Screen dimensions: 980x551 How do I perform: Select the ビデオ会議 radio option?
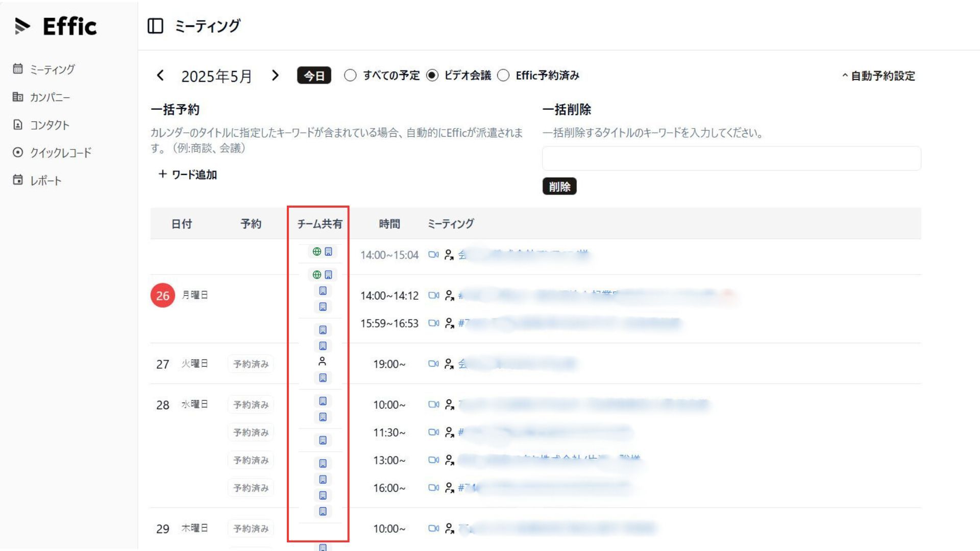(432, 76)
